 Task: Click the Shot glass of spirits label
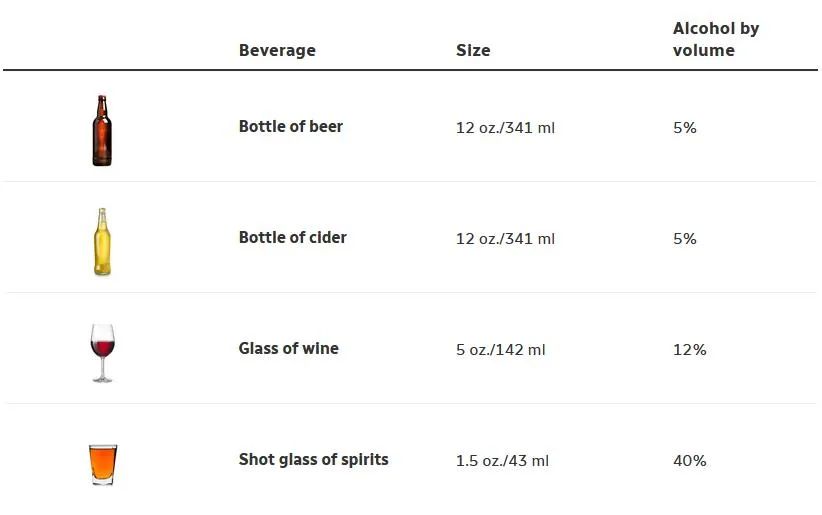point(313,460)
